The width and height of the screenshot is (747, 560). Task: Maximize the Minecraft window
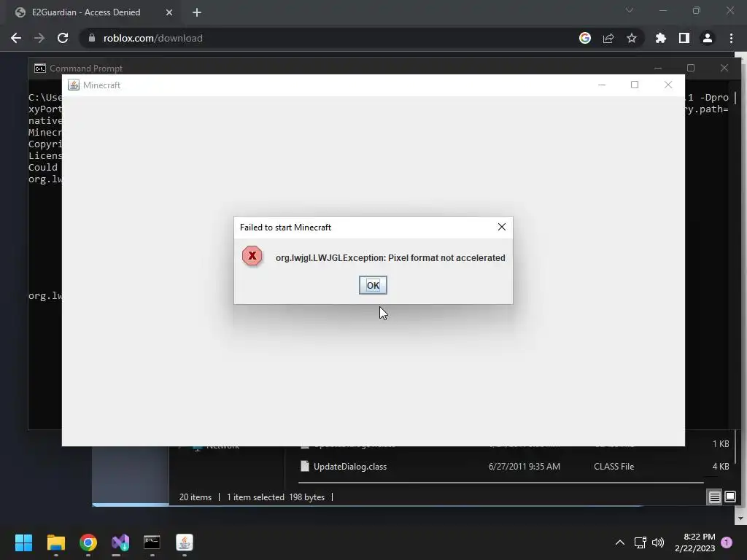coord(635,85)
